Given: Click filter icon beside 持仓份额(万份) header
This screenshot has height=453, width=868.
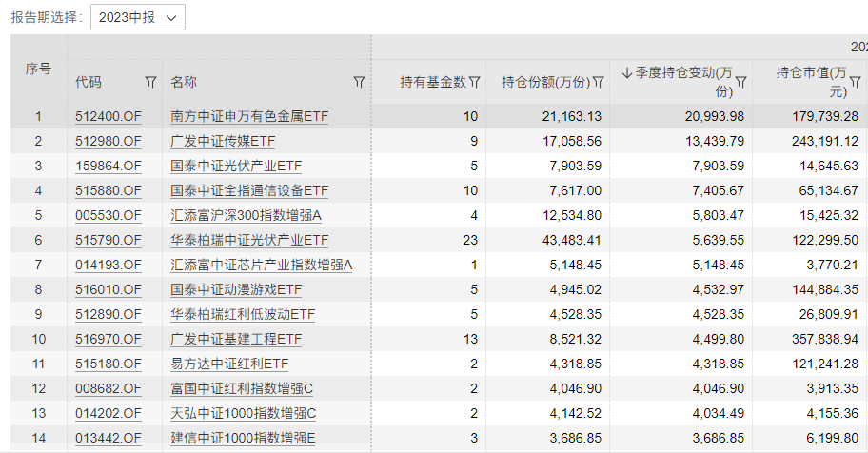Looking at the screenshot, I should pos(598,82).
